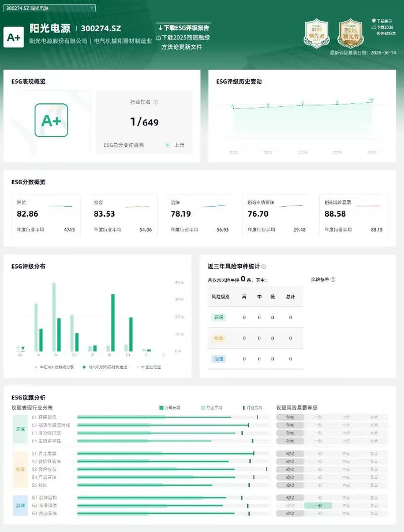Click the 较低 risk pill in S1 row
Image resolution: width=404 pixels, height=532 pixels.
click(x=290, y=453)
